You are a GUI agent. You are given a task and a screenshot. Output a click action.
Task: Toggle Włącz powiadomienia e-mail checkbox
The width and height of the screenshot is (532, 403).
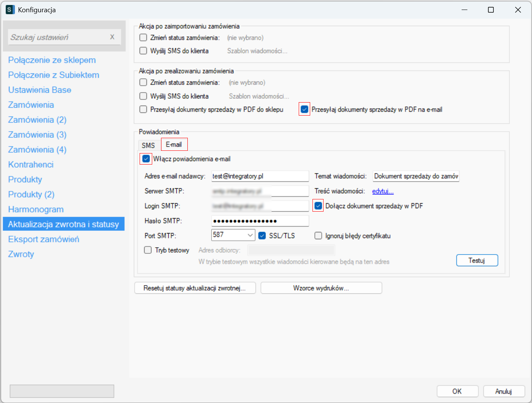[x=146, y=159]
